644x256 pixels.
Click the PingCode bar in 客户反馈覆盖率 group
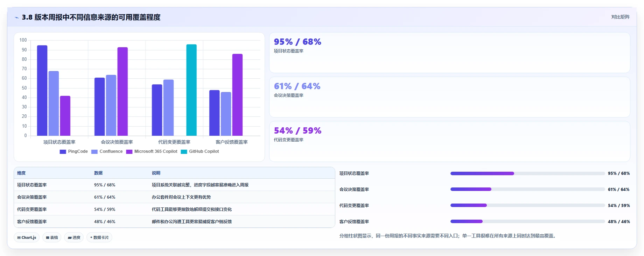[214, 113]
